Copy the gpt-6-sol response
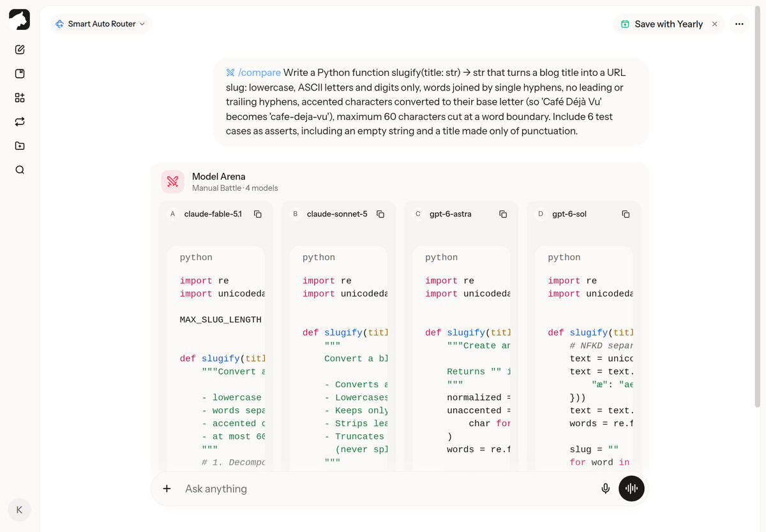 coord(626,214)
